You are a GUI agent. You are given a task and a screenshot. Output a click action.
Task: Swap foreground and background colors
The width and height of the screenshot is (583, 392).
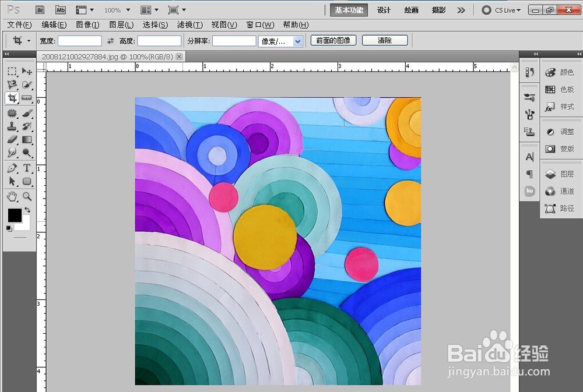tap(27, 210)
